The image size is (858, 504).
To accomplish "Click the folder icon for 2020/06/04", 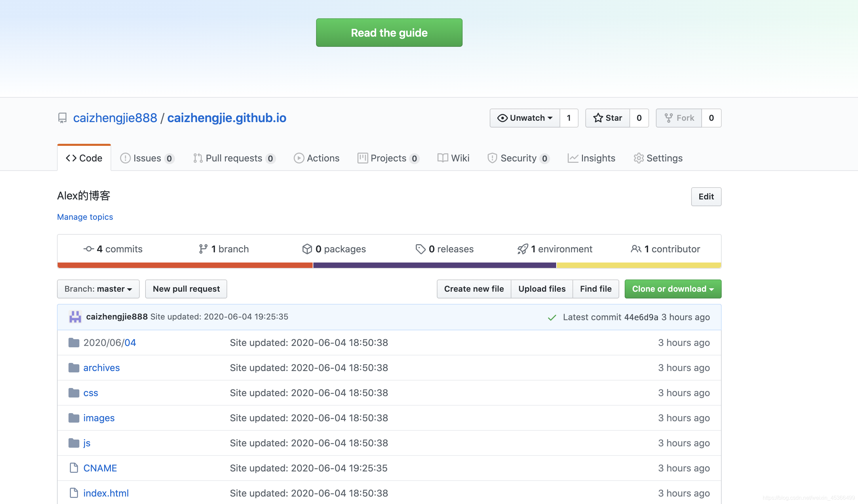I will 74,343.
